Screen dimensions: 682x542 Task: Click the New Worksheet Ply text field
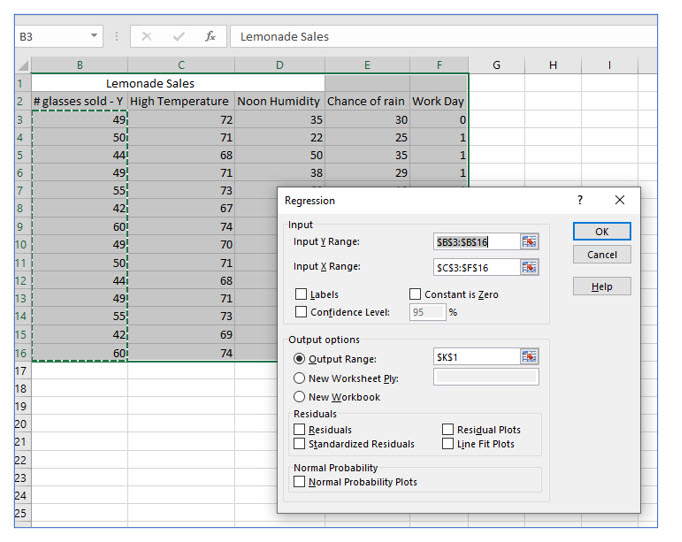[x=486, y=377]
